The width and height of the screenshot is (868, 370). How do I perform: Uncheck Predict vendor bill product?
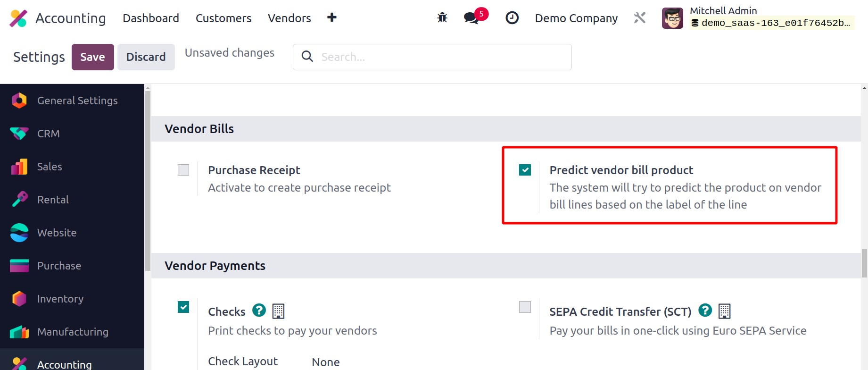tap(525, 170)
